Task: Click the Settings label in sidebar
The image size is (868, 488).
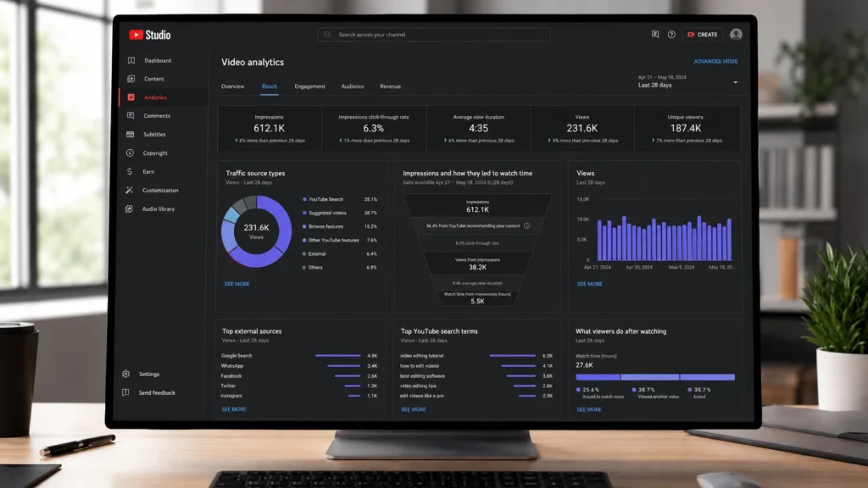Action: 149,374
